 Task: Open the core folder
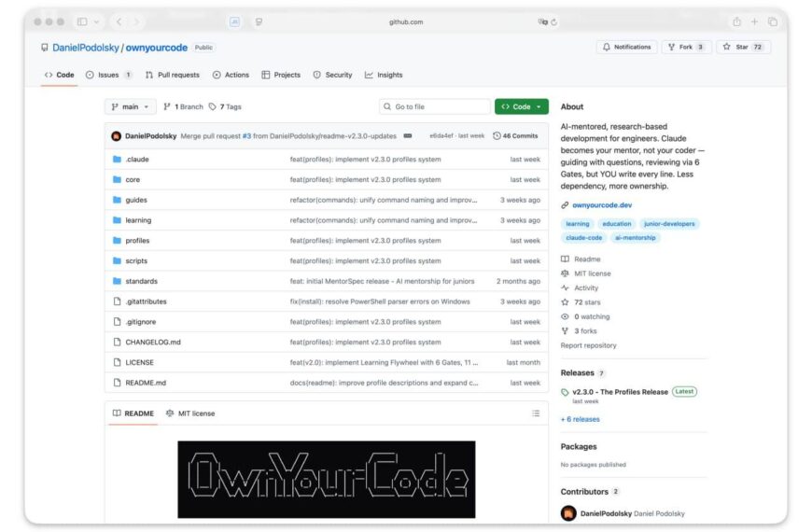click(133, 180)
